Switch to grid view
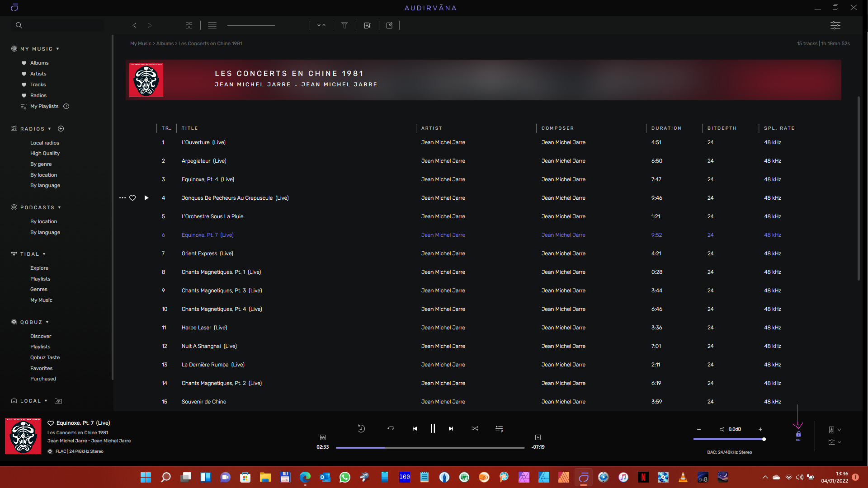This screenshot has width=868, height=488. pyautogui.click(x=189, y=25)
